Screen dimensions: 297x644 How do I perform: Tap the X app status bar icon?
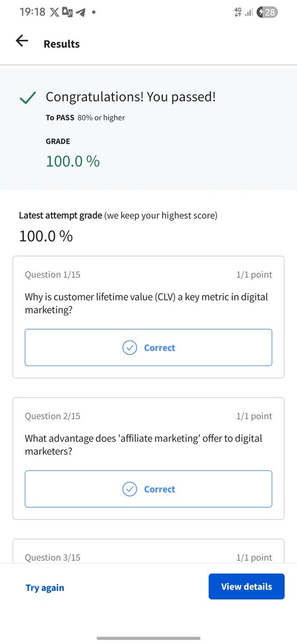55,12
